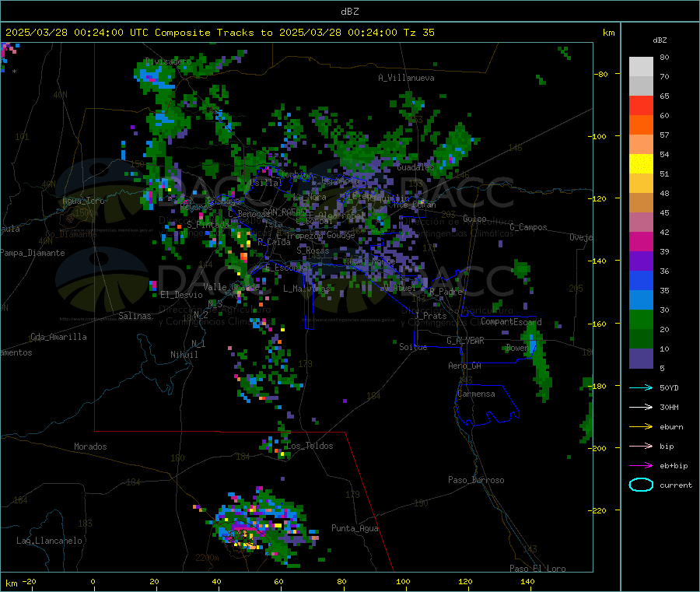
Task: Click the 'S_Rosas' place label
Action: point(313,251)
